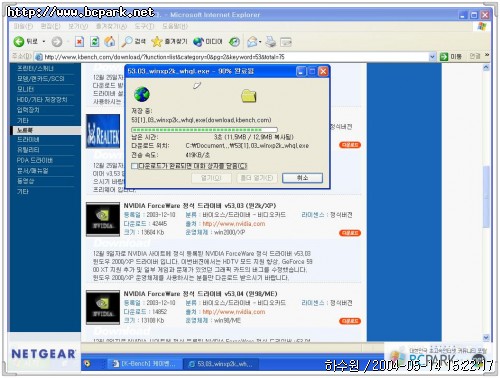Click the Back (뒤로) arrow icon
Screen dimensions: 500x378
[19, 42]
